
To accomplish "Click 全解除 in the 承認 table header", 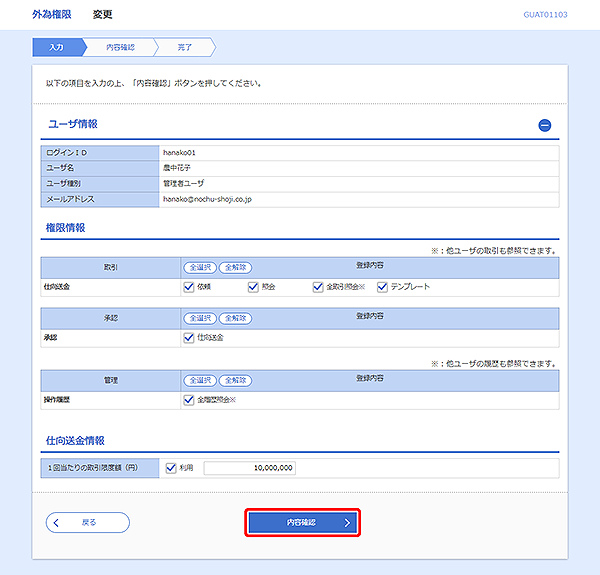I will pos(235,318).
